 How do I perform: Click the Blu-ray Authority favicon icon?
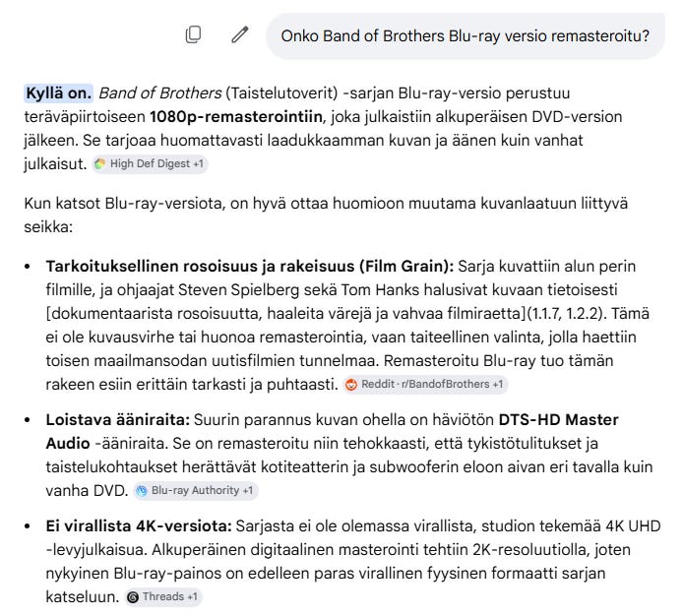[x=142, y=490]
